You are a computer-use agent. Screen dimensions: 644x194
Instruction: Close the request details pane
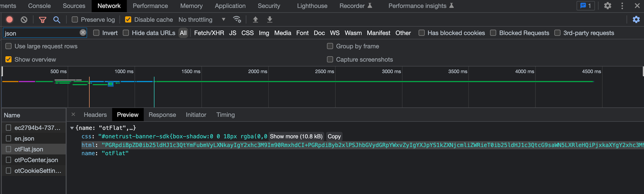point(73,115)
